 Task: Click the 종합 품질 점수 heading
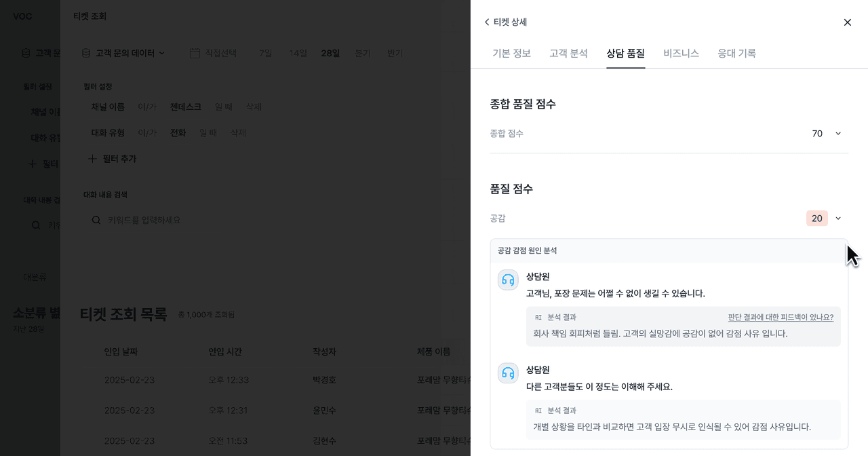pyautogui.click(x=523, y=104)
